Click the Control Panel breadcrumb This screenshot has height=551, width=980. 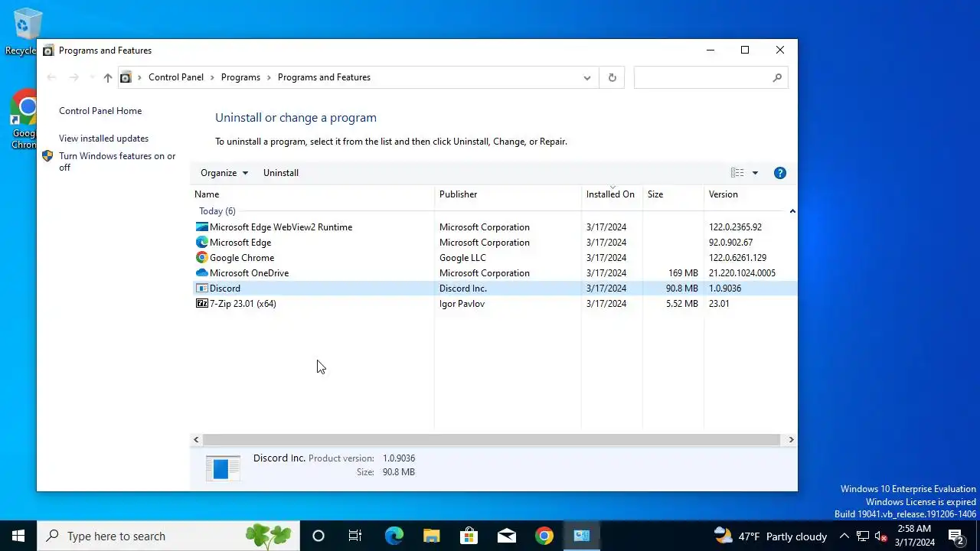(x=176, y=77)
